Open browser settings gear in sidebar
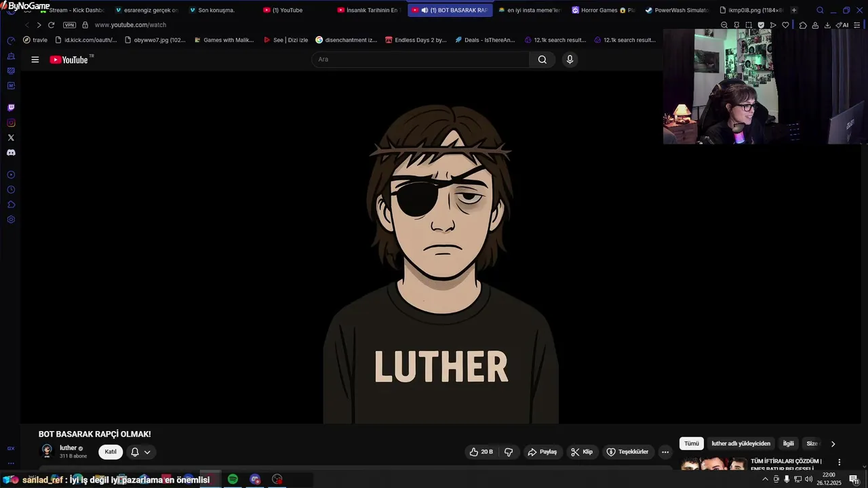This screenshot has height=488, width=868. (x=11, y=220)
